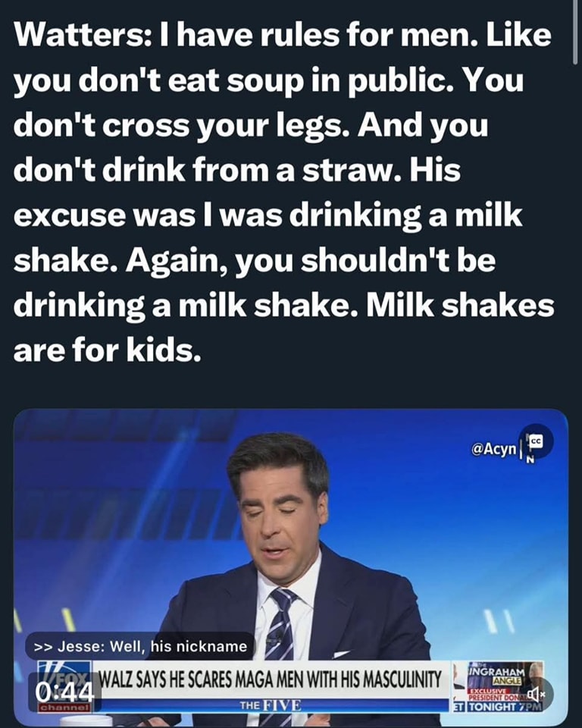The width and height of the screenshot is (582, 728).
Task: Click the Walz says chyron headline
Action: (x=271, y=679)
